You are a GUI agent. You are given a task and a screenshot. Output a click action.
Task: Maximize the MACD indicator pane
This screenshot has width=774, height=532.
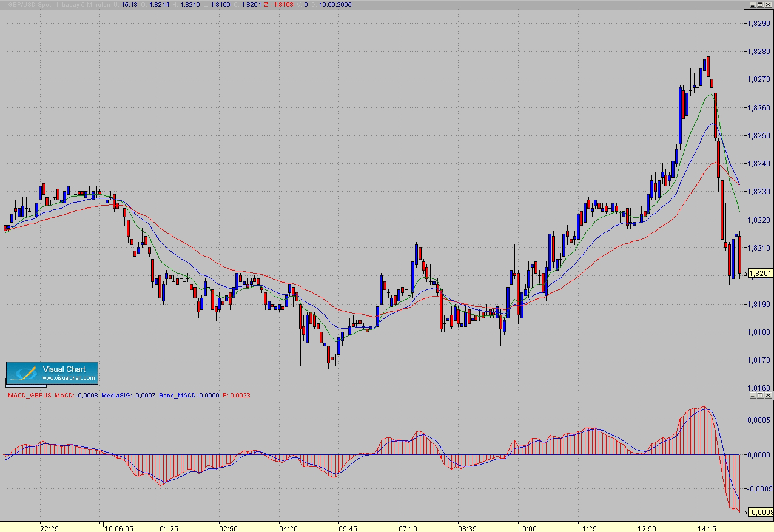click(760, 396)
